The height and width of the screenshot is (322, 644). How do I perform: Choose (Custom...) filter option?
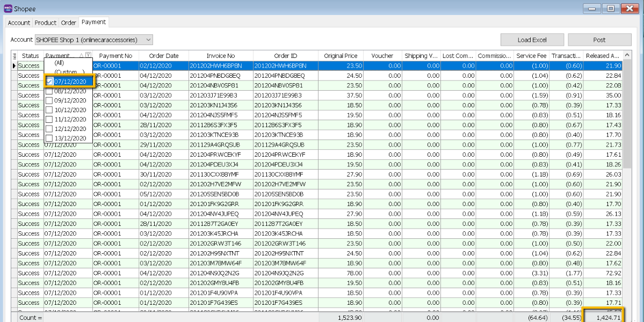pos(69,72)
